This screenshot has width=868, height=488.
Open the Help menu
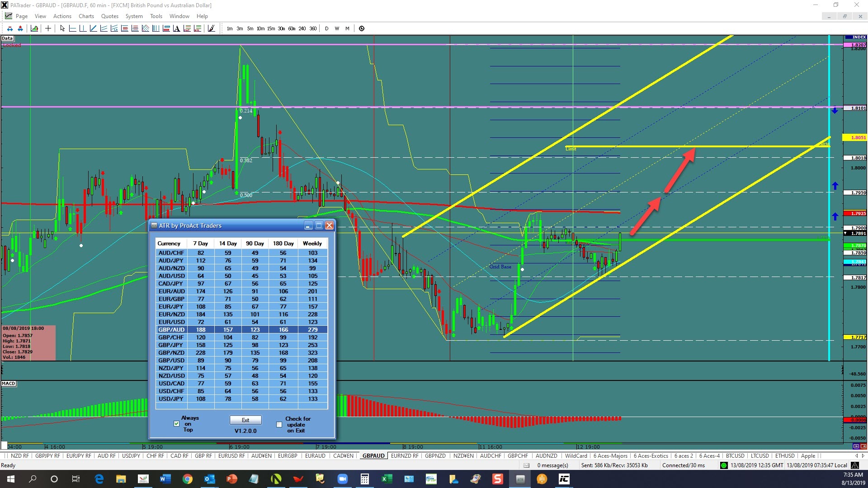pyautogui.click(x=202, y=16)
